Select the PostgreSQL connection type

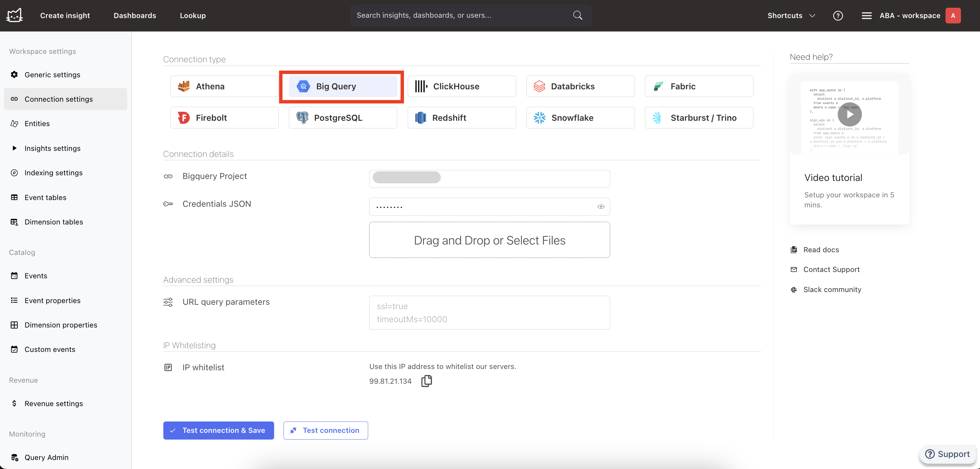(342, 117)
